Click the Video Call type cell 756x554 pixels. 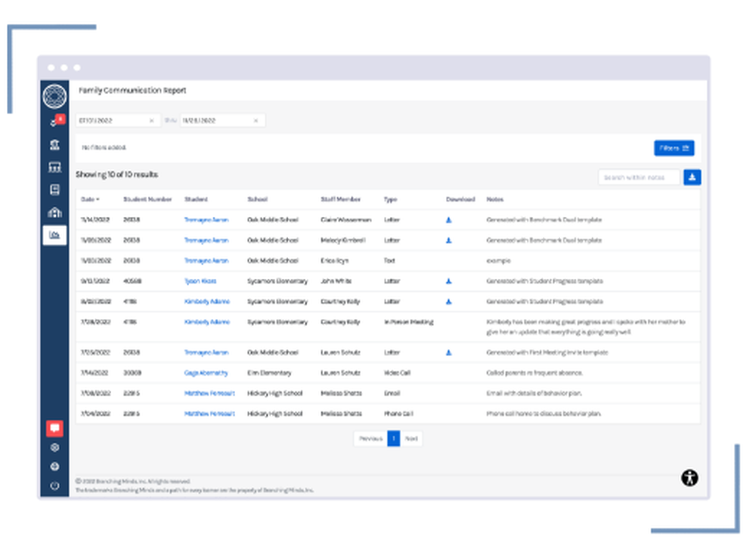[x=397, y=373]
